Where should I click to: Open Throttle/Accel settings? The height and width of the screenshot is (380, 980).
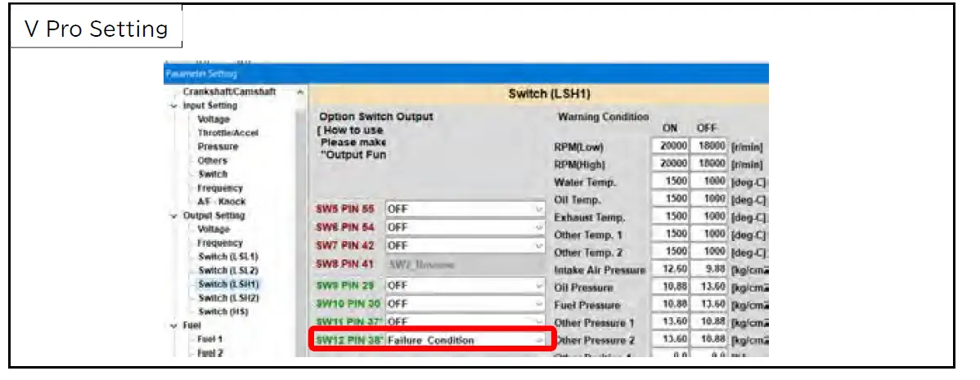(227, 133)
